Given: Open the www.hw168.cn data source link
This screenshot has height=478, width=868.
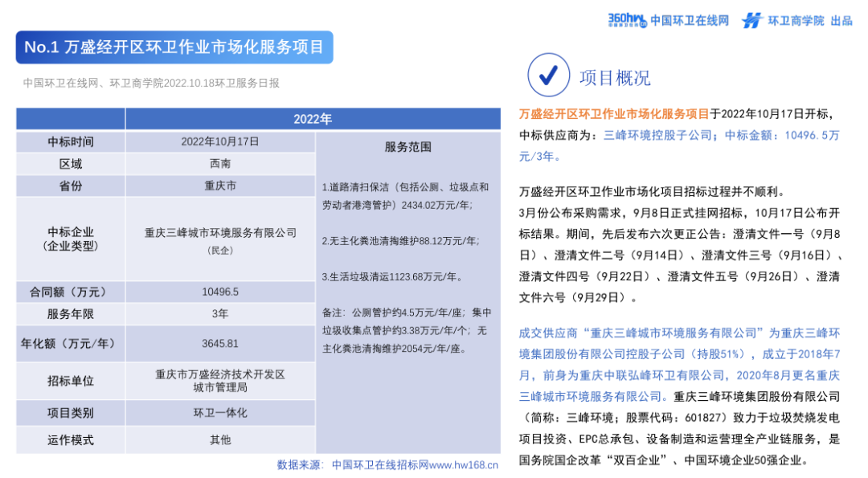Looking at the screenshot, I should point(464,465).
